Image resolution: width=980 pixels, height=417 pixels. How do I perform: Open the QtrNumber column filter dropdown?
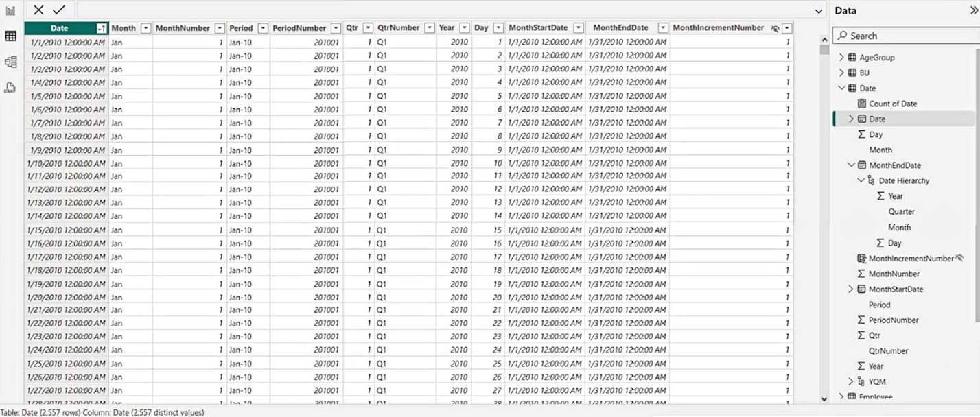tap(430, 28)
